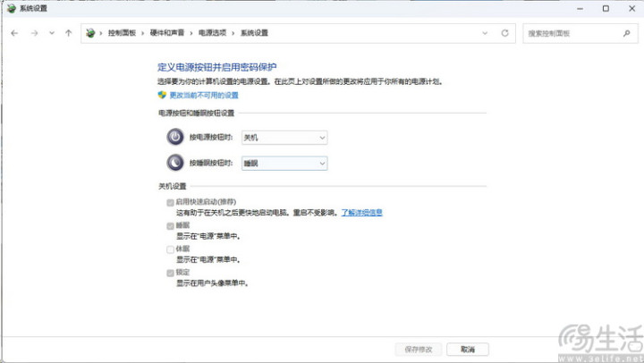Go up one level with up arrow
The height and width of the screenshot is (363, 644).
[69, 33]
